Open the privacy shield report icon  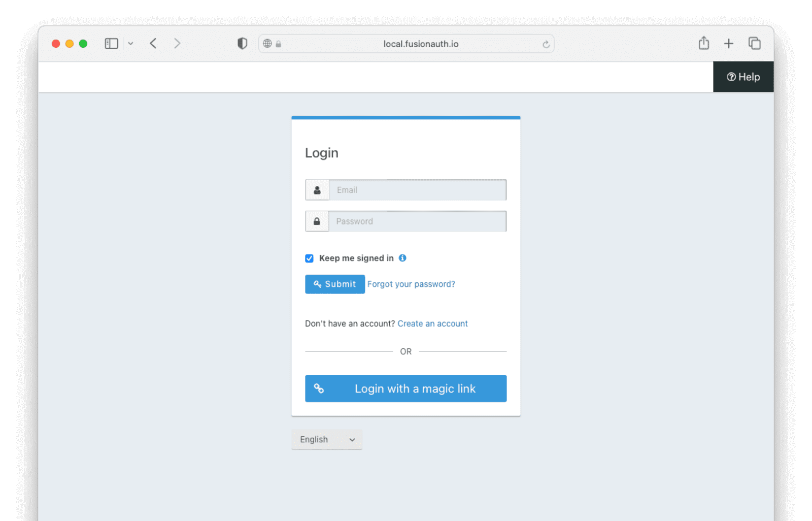[x=242, y=44]
